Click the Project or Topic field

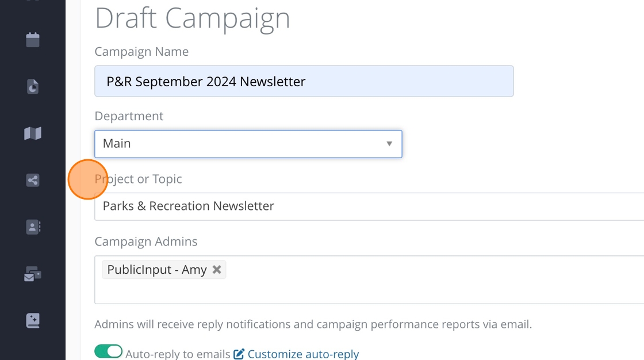tap(368, 206)
